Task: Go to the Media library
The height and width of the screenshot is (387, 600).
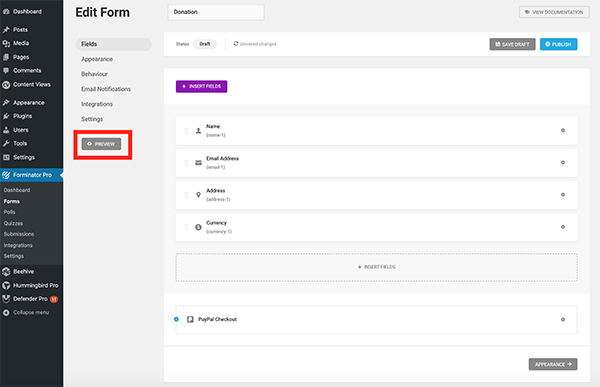Action: pos(21,43)
